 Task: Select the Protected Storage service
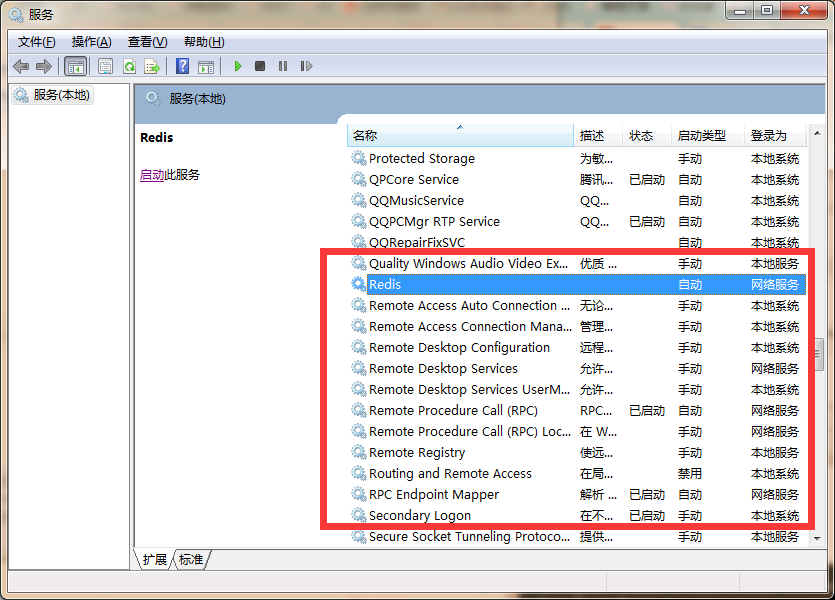click(x=577, y=159)
